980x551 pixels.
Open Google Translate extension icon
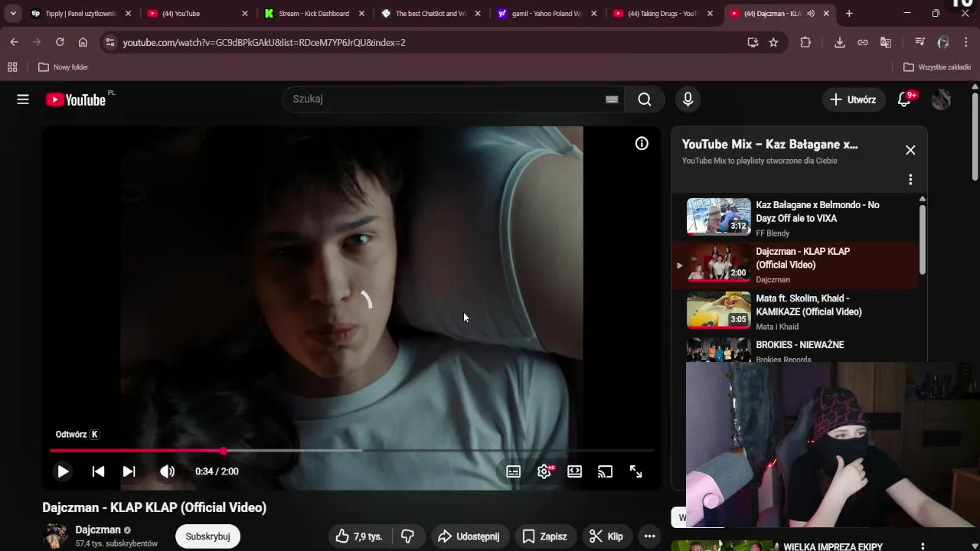[x=886, y=42]
